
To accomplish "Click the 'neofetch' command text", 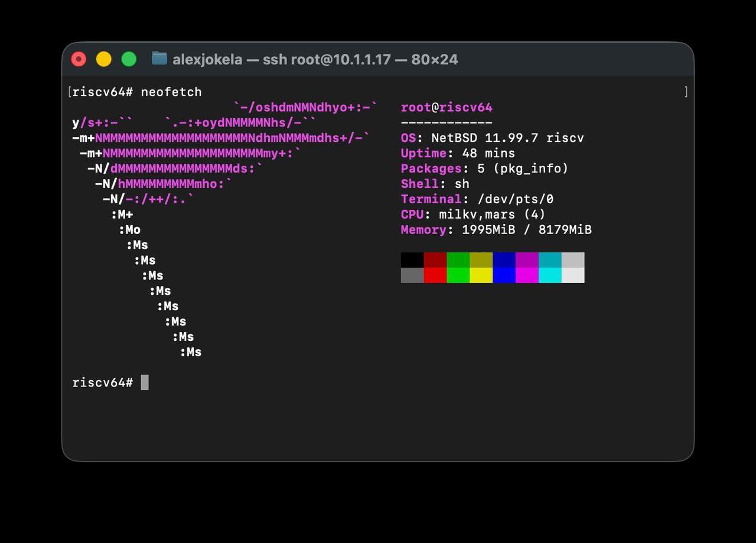I will [x=171, y=92].
